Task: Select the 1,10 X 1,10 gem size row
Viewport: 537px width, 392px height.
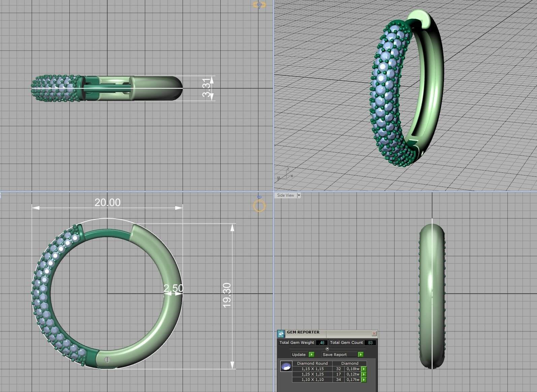Action: (329, 380)
